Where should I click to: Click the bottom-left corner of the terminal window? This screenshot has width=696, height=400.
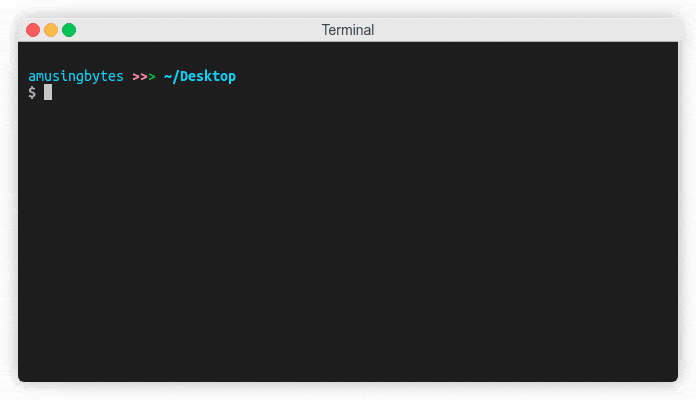tap(20, 380)
